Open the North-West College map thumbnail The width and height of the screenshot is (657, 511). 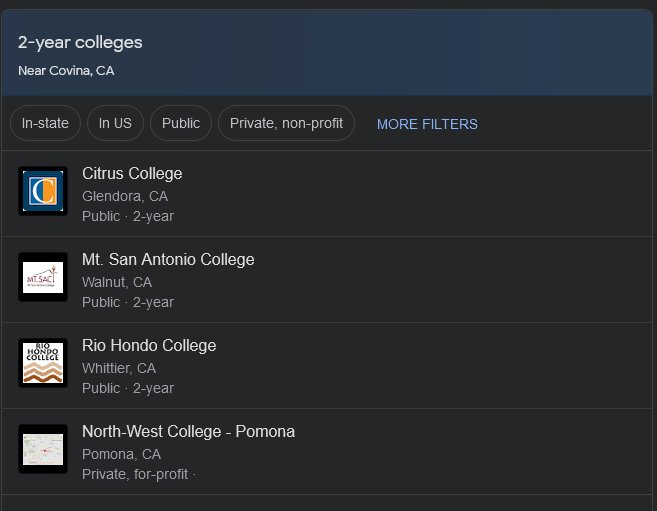[x=43, y=449]
